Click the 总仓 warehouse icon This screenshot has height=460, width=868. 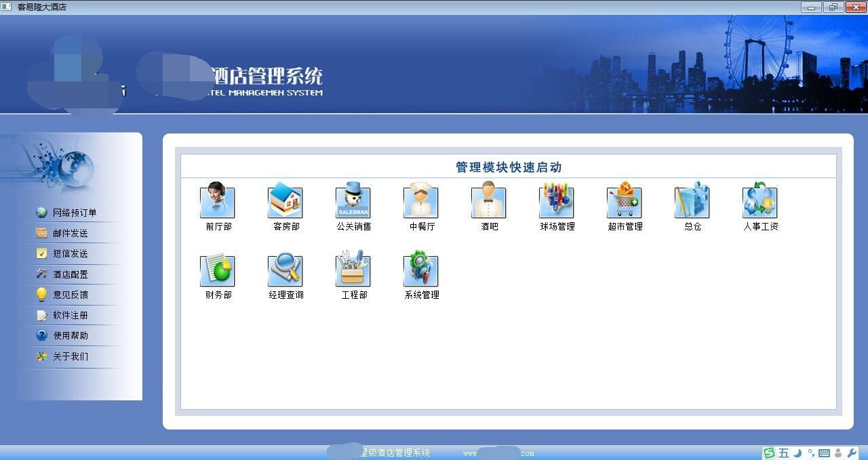coord(692,203)
